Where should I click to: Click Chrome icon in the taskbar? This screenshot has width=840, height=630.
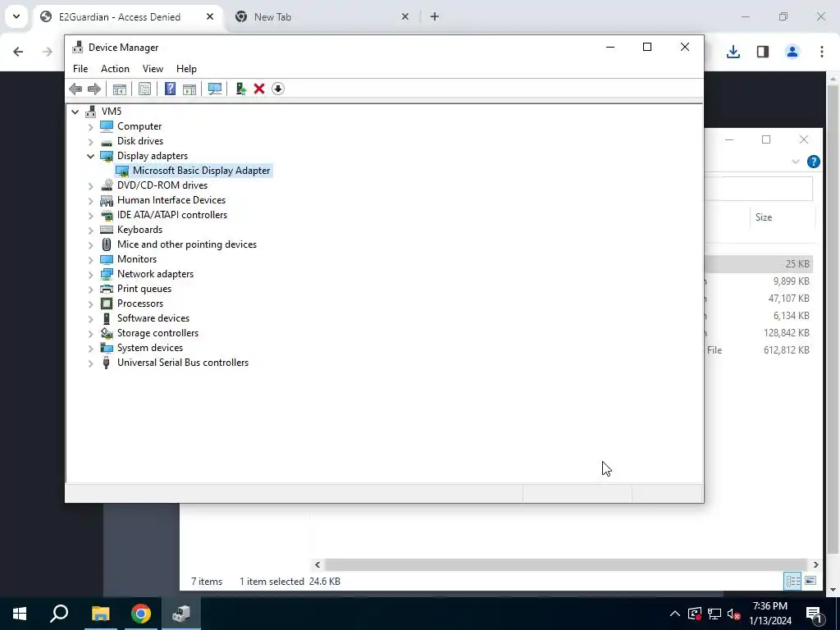pyautogui.click(x=141, y=614)
